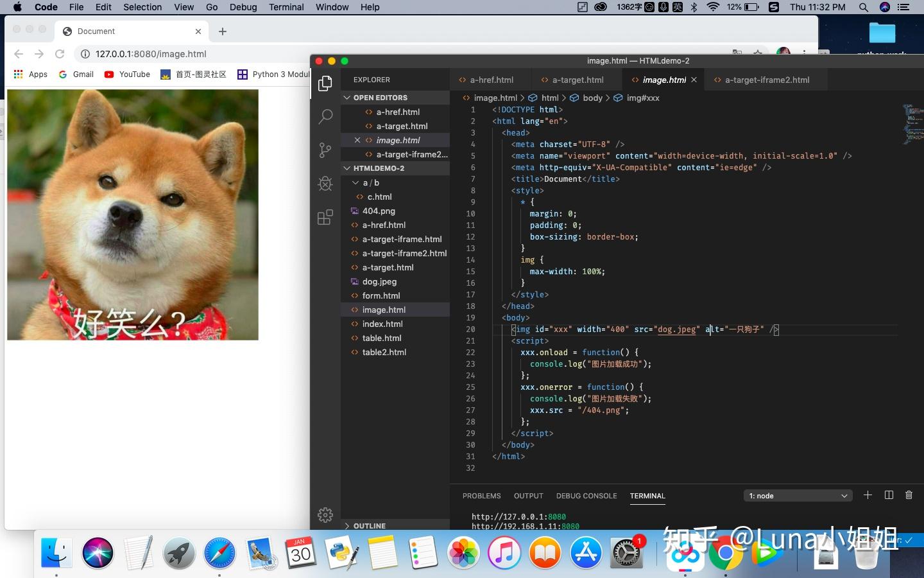This screenshot has height=578, width=924.
Task: Switch to the DEBUG CONSOLE panel tab
Action: [x=586, y=496]
